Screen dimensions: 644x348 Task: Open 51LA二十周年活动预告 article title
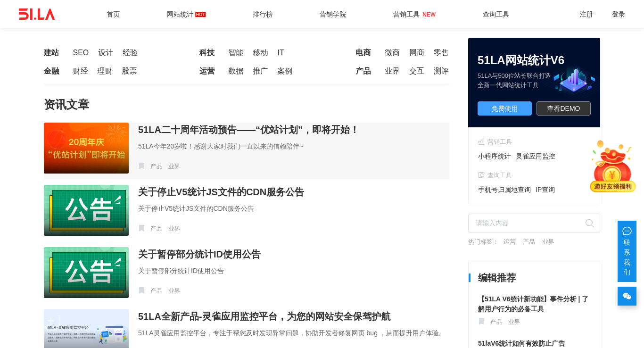pyautogui.click(x=248, y=130)
